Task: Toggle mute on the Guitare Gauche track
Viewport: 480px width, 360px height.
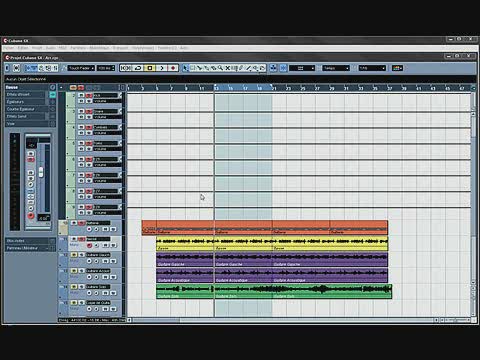Action: [74, 255]
